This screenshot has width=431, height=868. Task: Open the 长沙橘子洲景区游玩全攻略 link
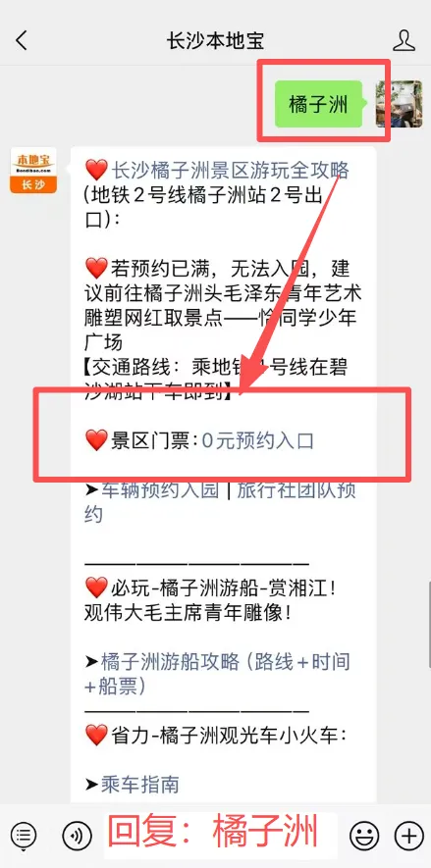[231, 170]
